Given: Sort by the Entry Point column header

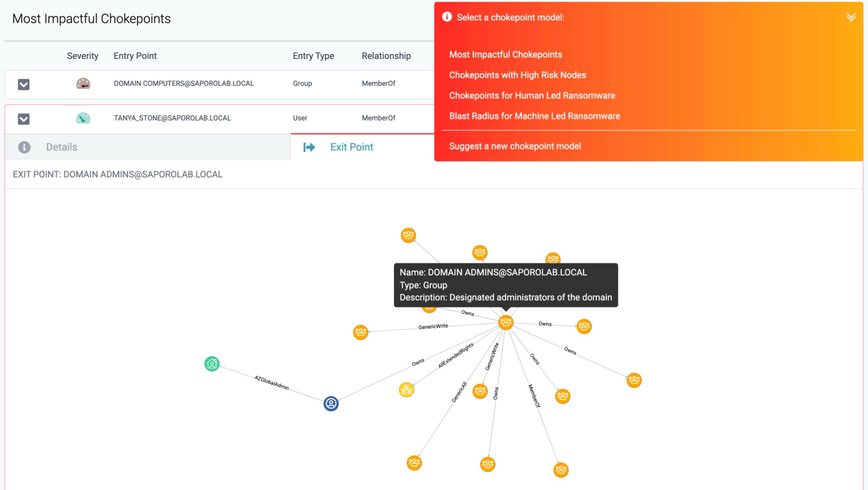Looking at the screenshot, I should (135, 56).
